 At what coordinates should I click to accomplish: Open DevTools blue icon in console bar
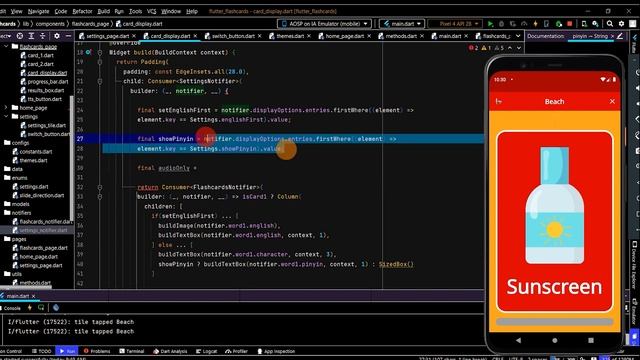coord(56,307)
